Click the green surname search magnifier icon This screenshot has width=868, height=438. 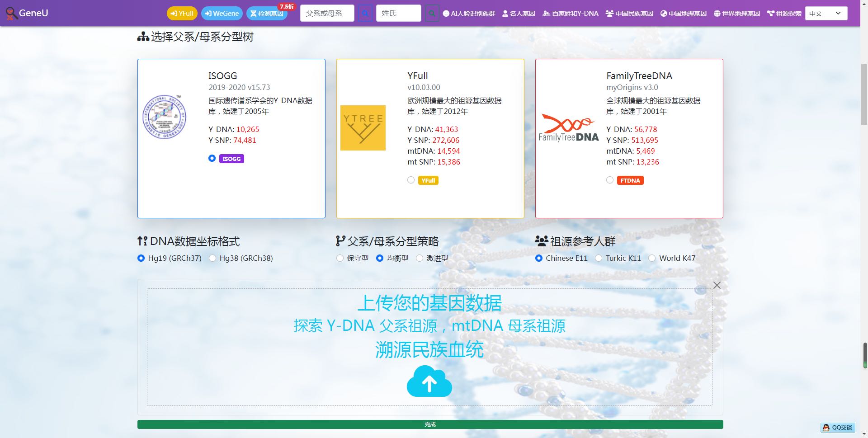click(x=432, y=14)
